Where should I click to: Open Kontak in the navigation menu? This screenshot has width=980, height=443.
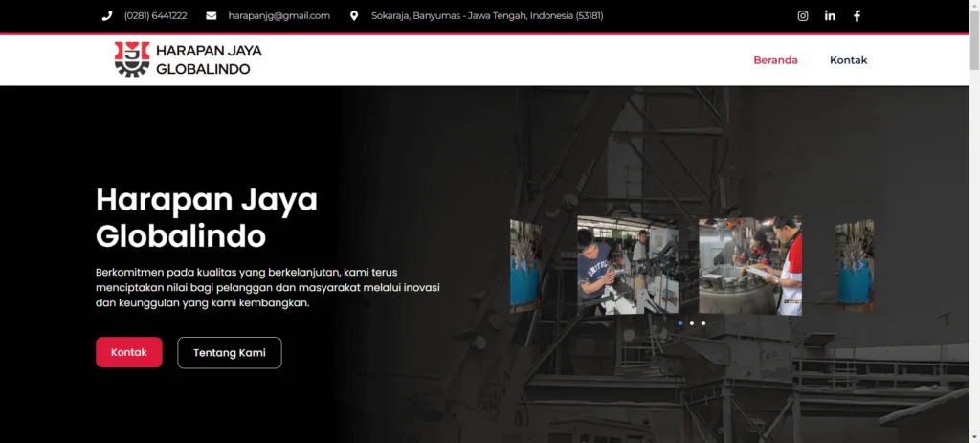pos(848,60)
